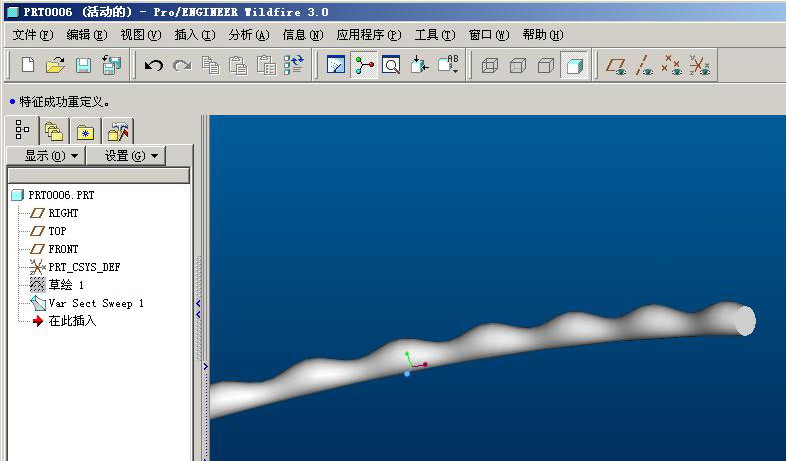Viewport: 786px width, 461px height.
Task: Toggle datum points visibility
Action: pyautogui.click(x=672, y=66)
